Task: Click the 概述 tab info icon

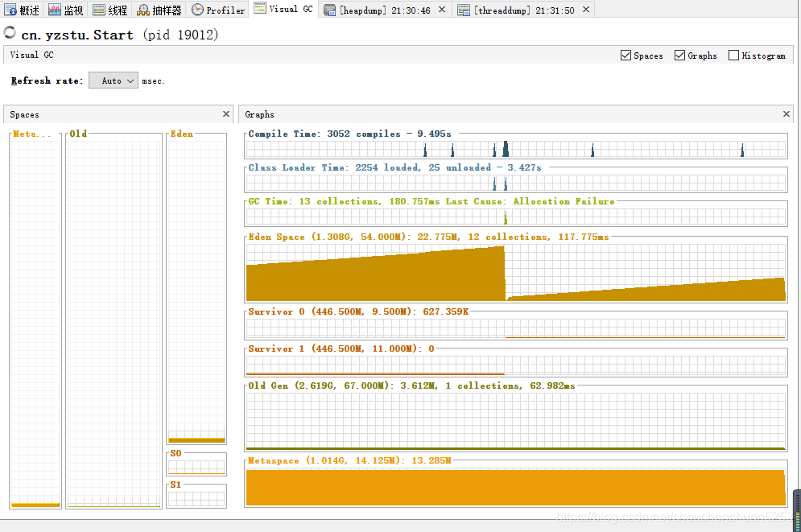Action: pos(10,10)
